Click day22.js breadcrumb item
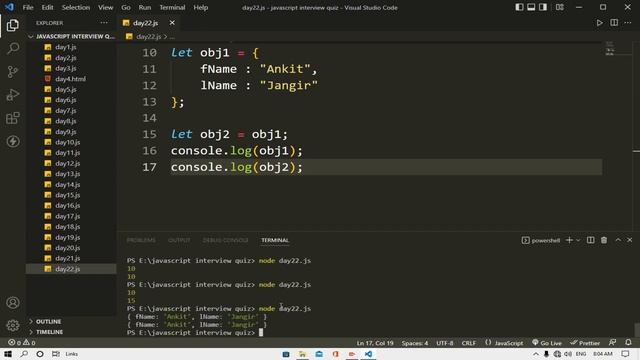Image resolution: width=640 pixels, height=360 pixels. point(148,37)
